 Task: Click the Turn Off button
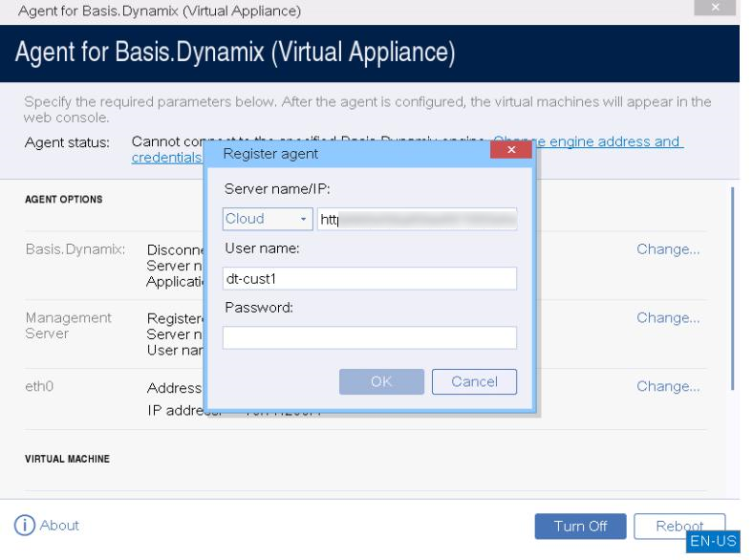click(x=580, y=527)
